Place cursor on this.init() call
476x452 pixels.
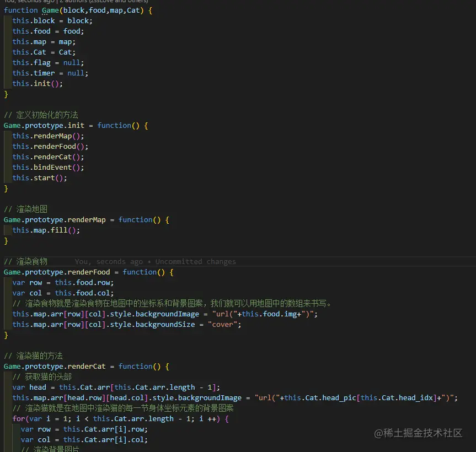(x=37, y=83)
